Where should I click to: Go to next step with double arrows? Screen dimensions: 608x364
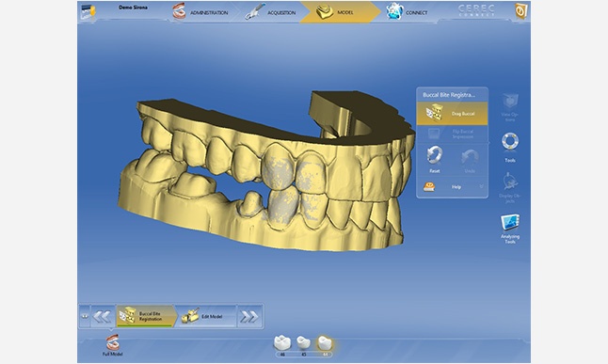click(249, 317)
